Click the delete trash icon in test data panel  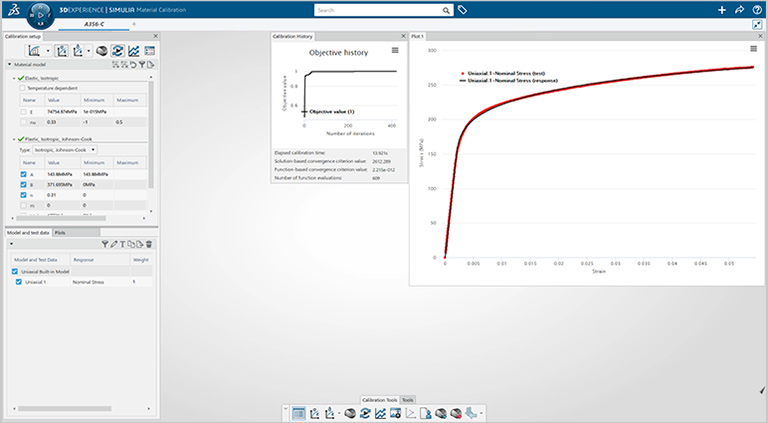click(149, 244)
